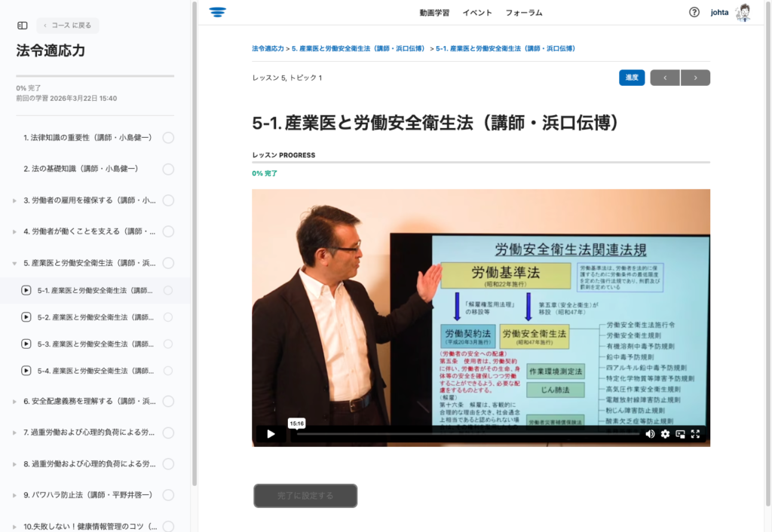The width and height of the screenshot is (772, 532).
Task: Click the 法令適応力 breadcrumb link
Action: tap(268, 48)
